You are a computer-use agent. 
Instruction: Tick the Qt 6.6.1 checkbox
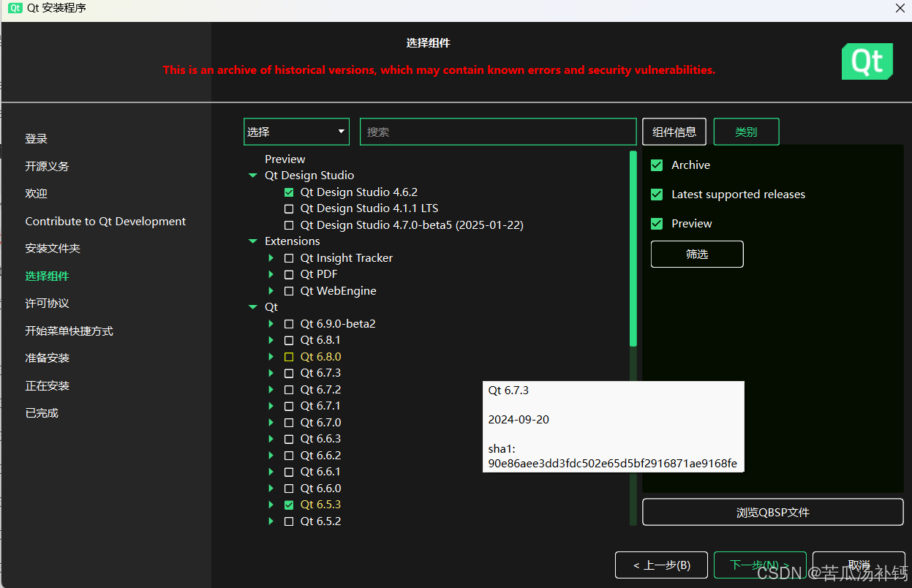point(289,472)
